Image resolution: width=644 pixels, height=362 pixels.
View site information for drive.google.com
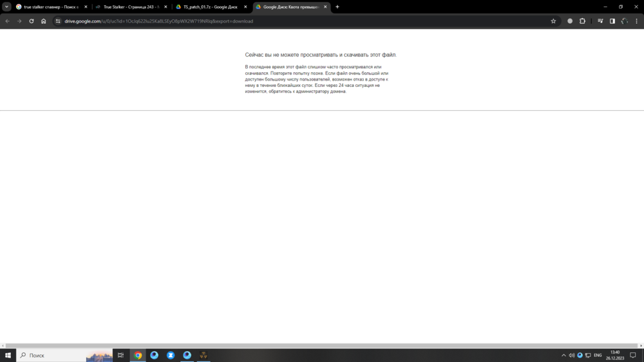click(x=58, y=21)
